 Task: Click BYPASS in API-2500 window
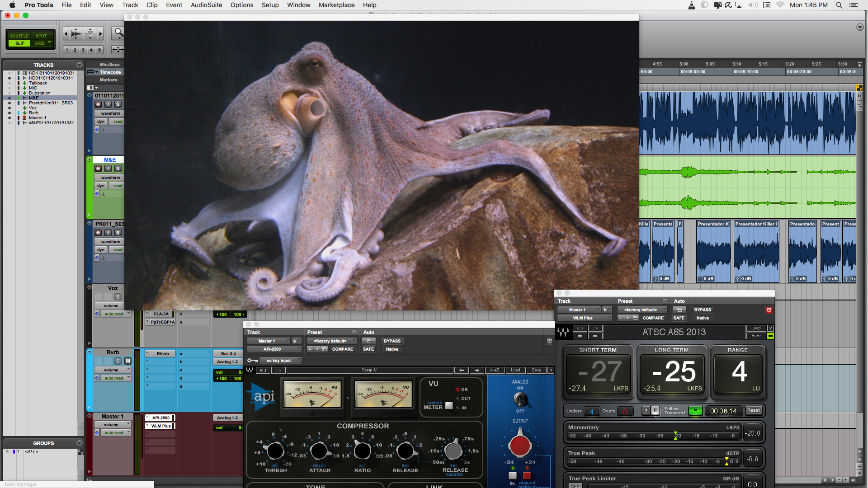(x=392, y=341)
